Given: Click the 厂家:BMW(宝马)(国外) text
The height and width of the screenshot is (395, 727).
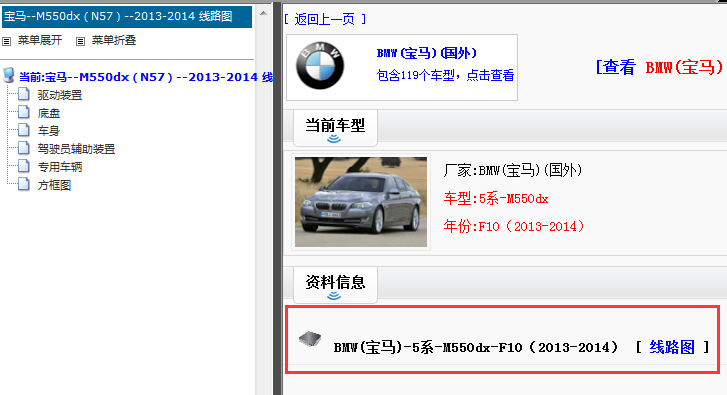Looking at the screenshot, I should tap(512, 170).
